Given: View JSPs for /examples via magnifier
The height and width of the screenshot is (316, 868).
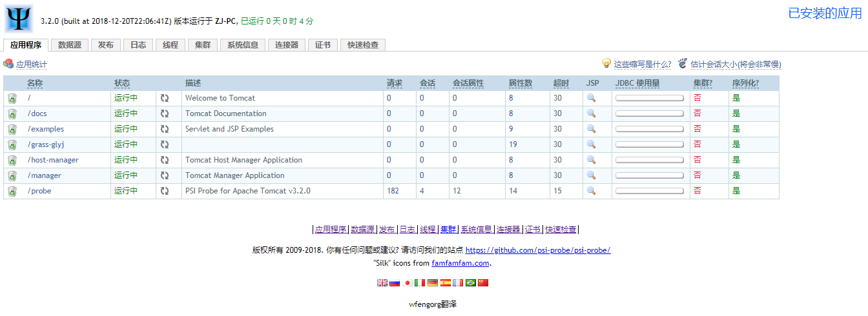Looking at the screenshot, I should point(591,129).
